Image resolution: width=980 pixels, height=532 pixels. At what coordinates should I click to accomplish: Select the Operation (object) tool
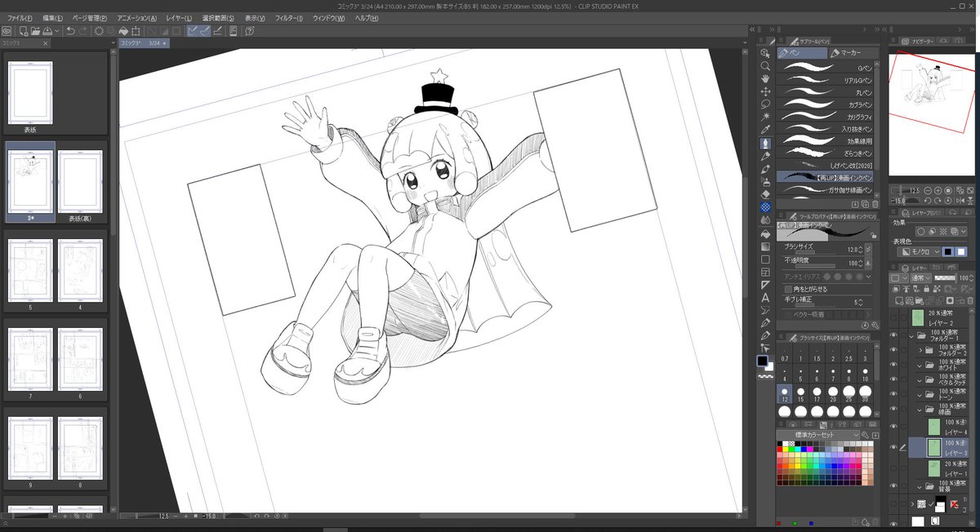pyautogui.click(x=765, y=52)
